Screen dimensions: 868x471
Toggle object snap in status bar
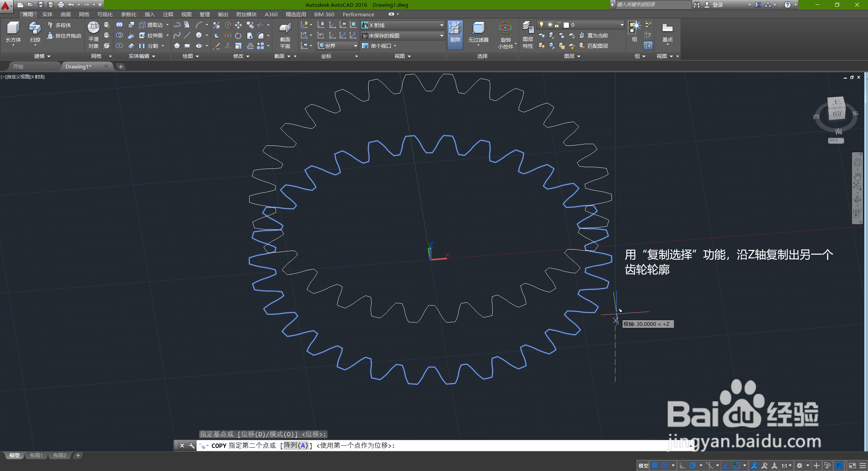point(736,466)
